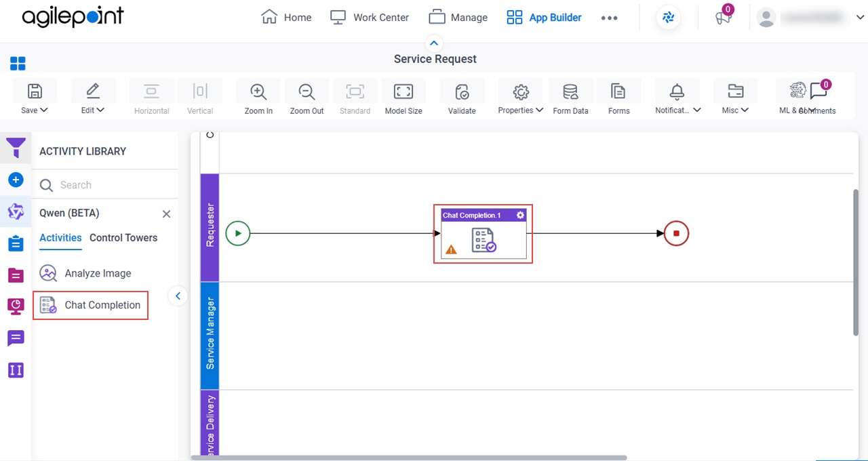Open the more options ellipsis menu

pyautogui.click(x=609, y=18)
